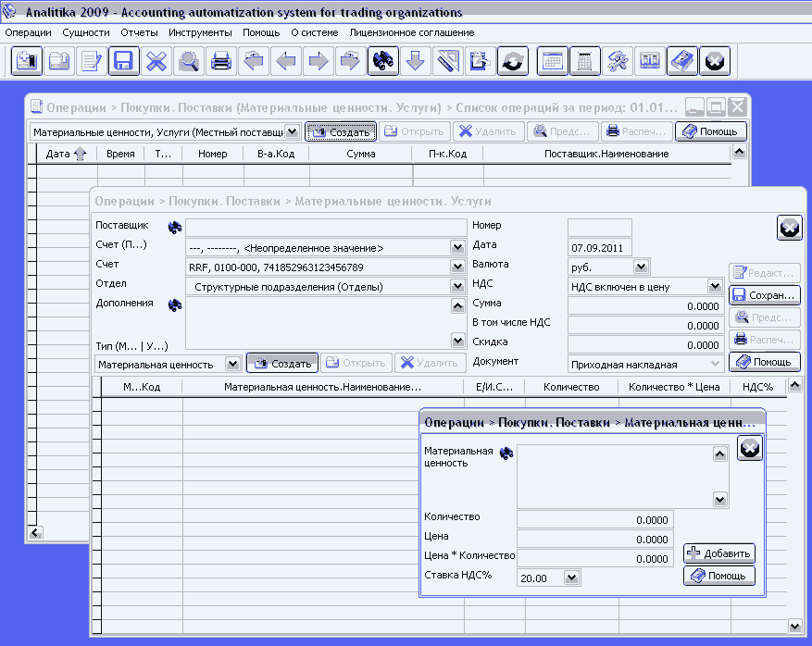Image resolution: width=812 pixels, height=646 pixels.
Task: Click the floppy disk save toolbar icon
Action: pyautogui.click(x=124, y=61)
